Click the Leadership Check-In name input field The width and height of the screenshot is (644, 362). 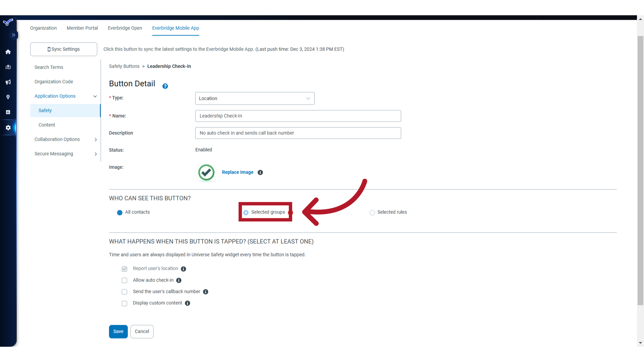click(298, 116)
